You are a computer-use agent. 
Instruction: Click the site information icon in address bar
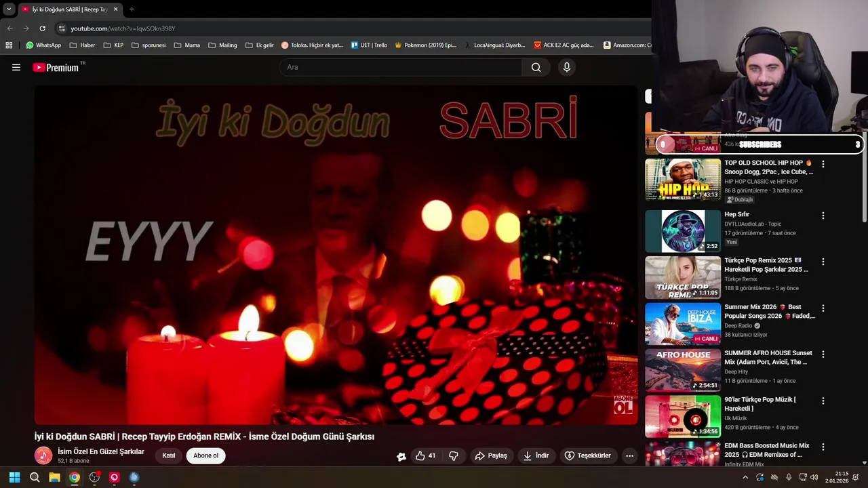pyautogui.click(x=62, y=28)
